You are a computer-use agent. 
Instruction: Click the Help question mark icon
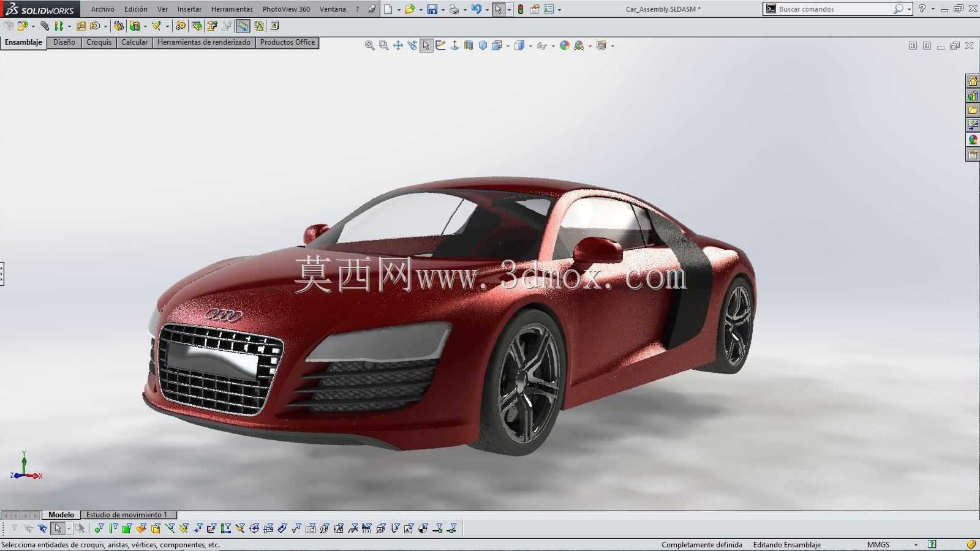922,9
